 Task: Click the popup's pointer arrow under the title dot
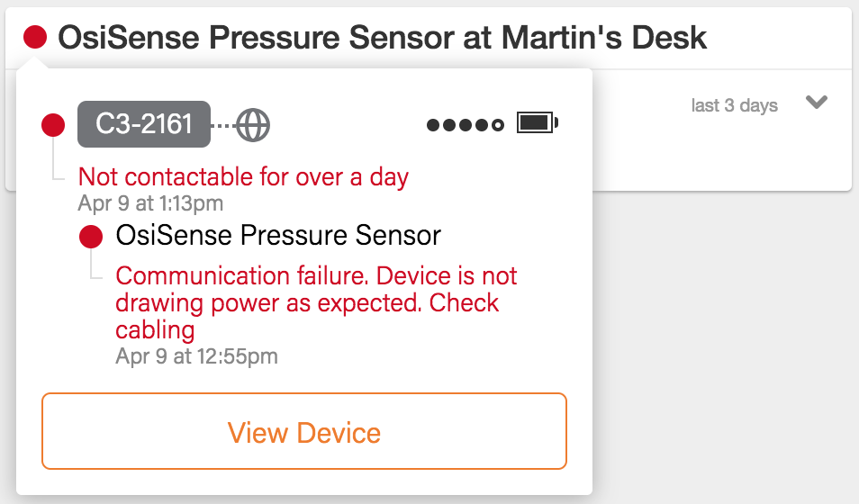coord(35,62)
